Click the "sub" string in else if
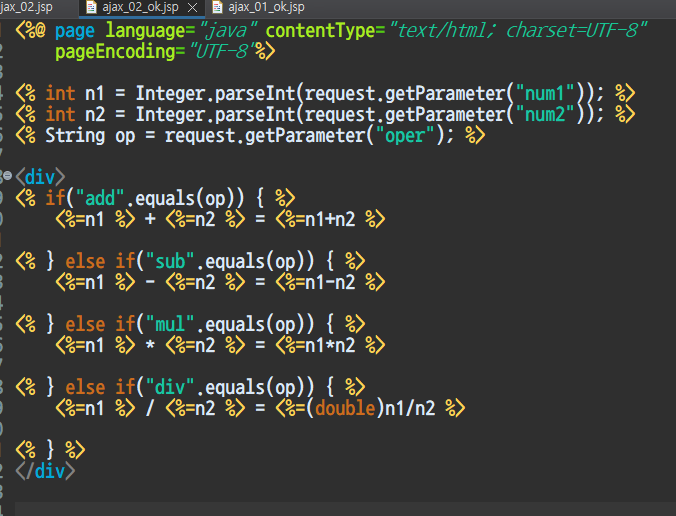The width and height of the screenshot is (676, 516). (170, 261)
